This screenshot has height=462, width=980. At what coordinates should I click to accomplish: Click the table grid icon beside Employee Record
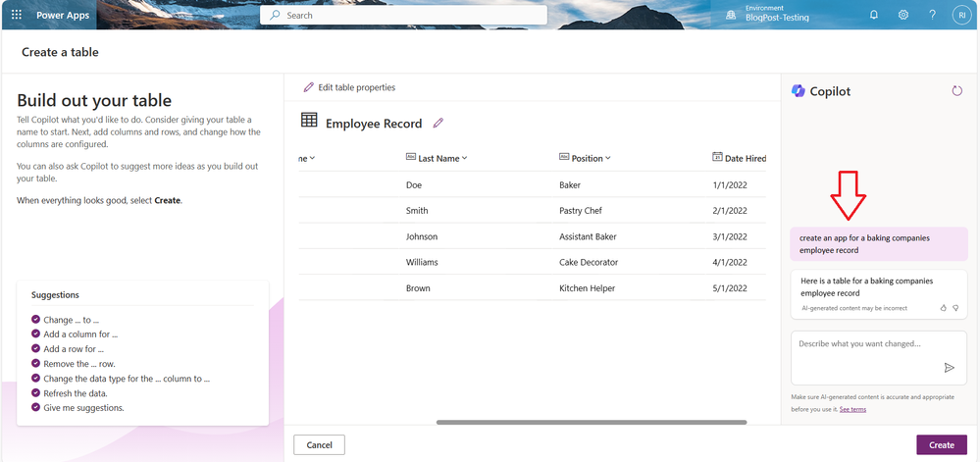309,120
